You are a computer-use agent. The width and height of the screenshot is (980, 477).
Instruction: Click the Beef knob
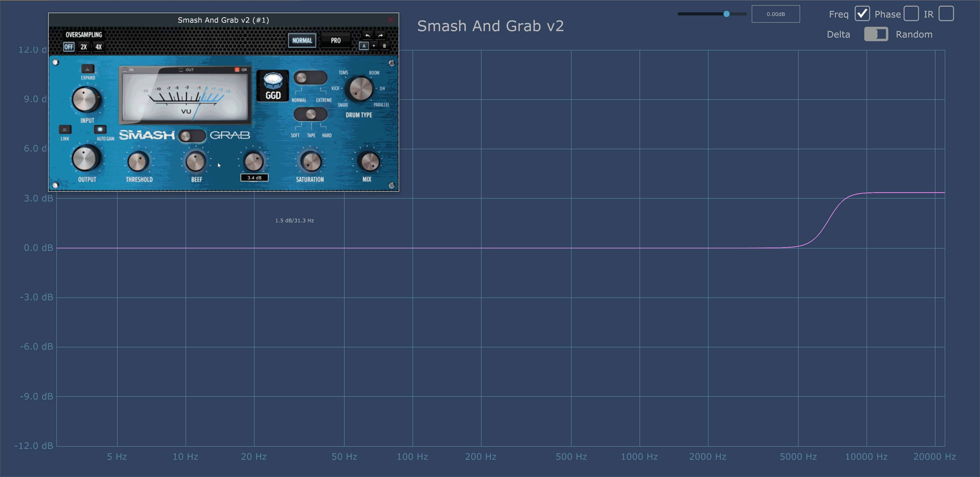[x=196, y=162]
